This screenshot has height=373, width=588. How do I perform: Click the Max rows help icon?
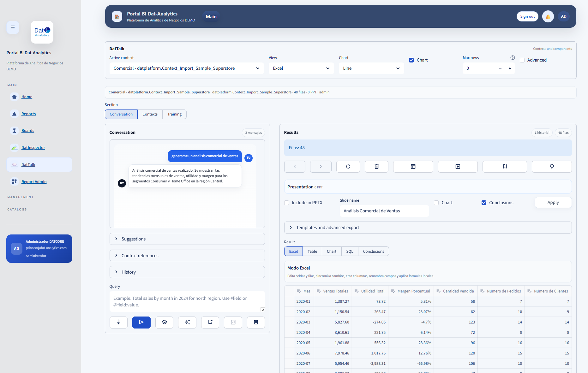(x=513, y=58)
